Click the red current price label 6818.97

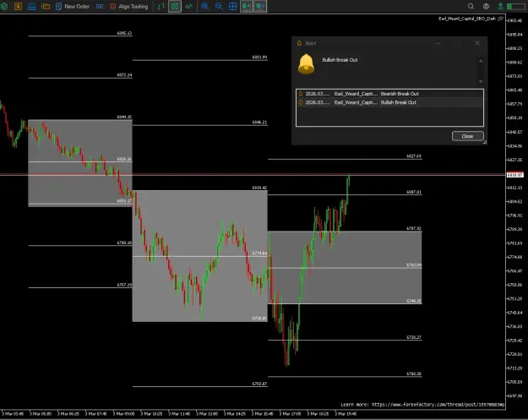pos(515,175)
